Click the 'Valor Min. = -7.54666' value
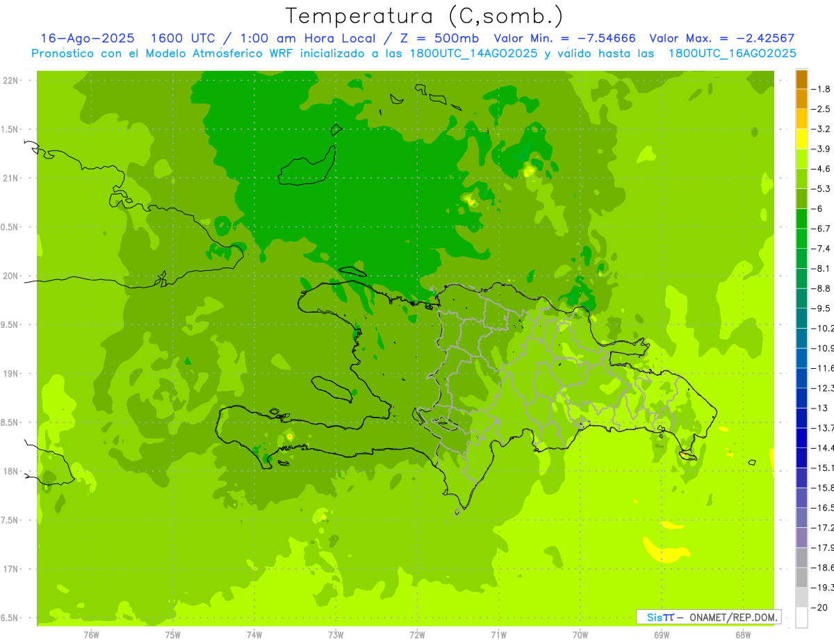 click(564, 38)
